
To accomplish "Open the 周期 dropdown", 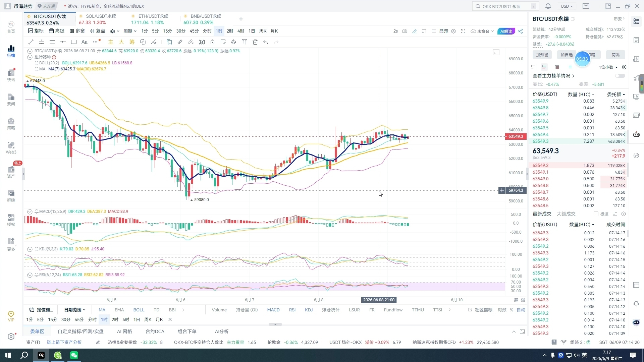I will (x=130, y=31).
